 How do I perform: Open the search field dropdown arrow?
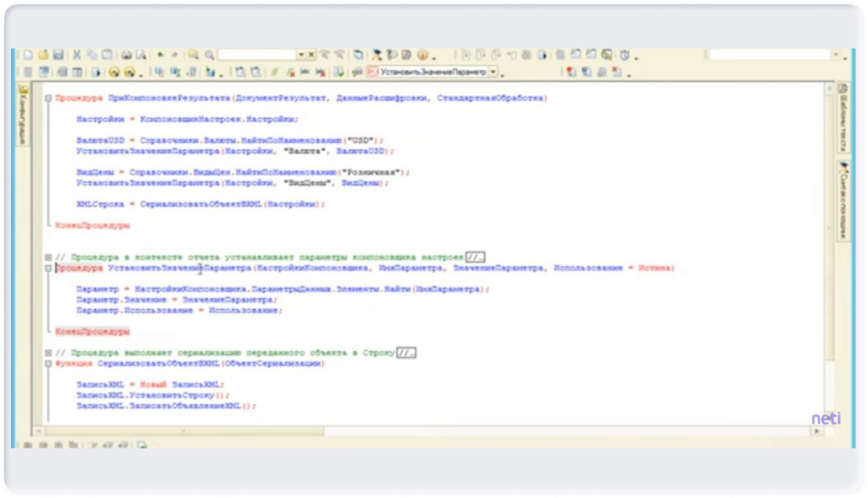301,55
